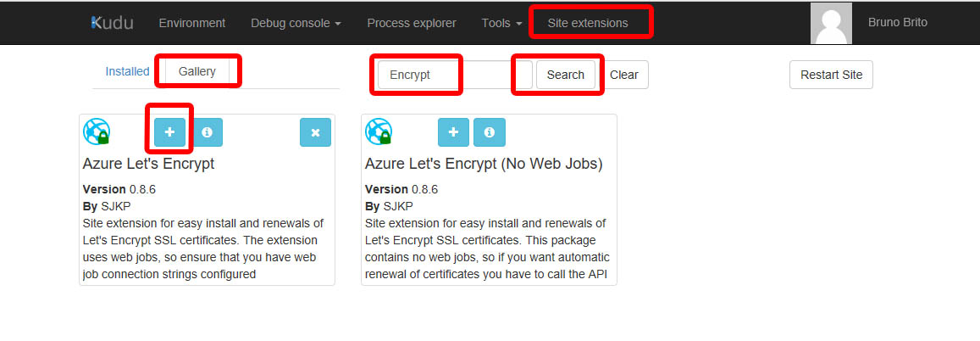The width and height of the screenshot is (980, 341).
Task: Install Azure Let's Encrypt with plus icon
Action: coord(170,132)
